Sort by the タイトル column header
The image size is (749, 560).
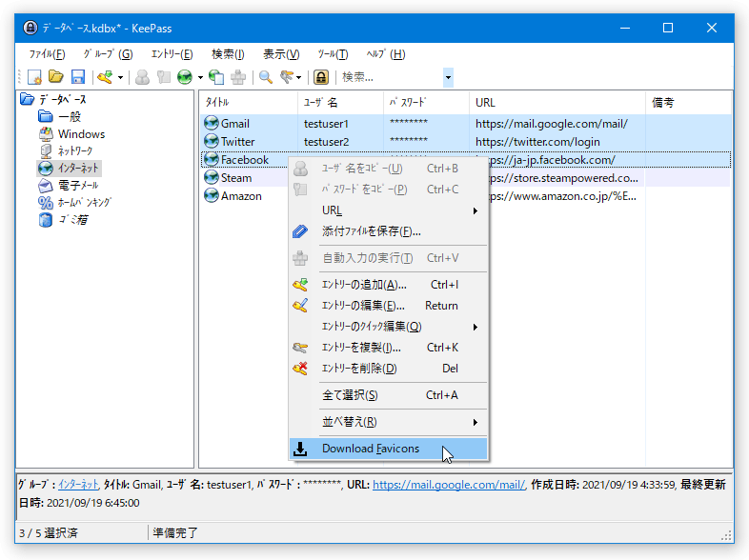click(249, 102)
